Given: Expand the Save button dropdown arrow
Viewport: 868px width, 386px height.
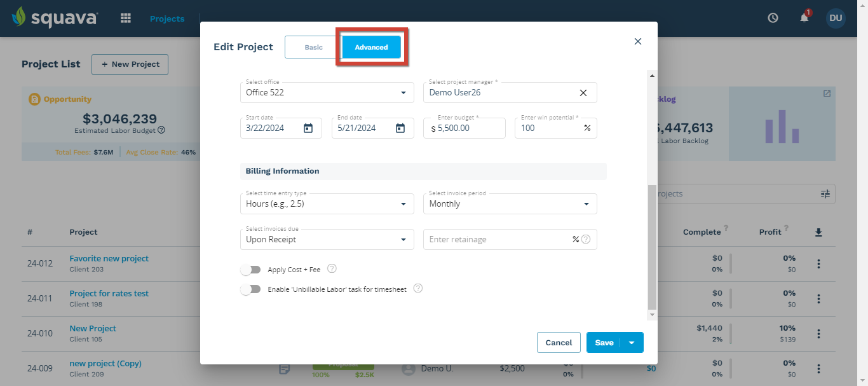Looking at the screenshot, I should (x=632, y=342).
